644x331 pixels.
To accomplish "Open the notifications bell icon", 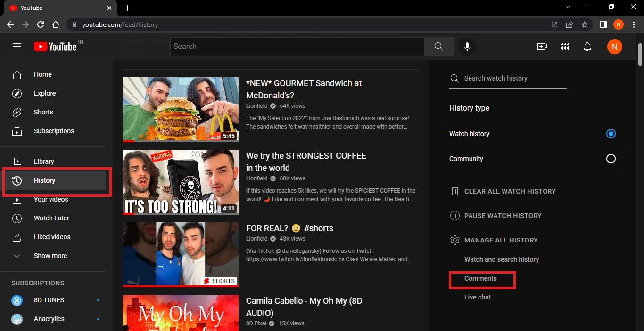I will coord(587,47).
